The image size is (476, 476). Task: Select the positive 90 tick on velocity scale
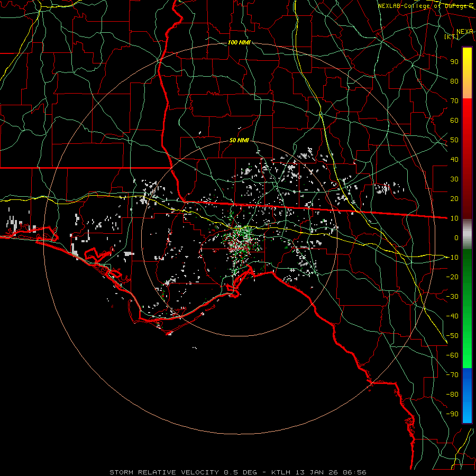click(454, 62)
